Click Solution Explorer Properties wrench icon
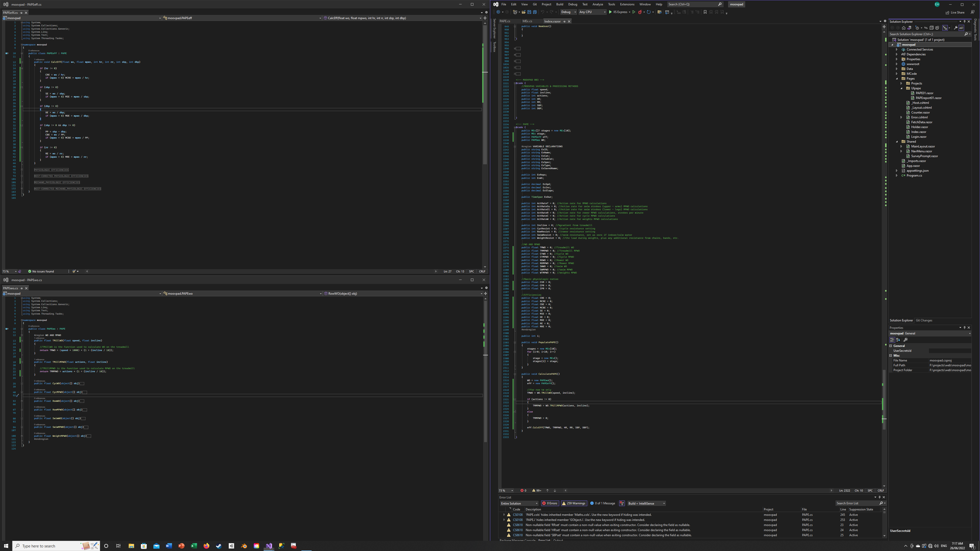 coord(956,28)
